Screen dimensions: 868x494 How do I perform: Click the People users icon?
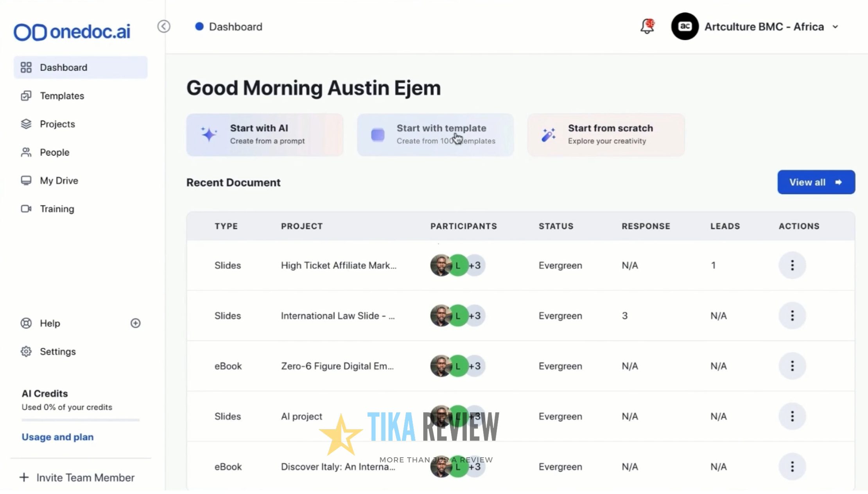(26, 152)
